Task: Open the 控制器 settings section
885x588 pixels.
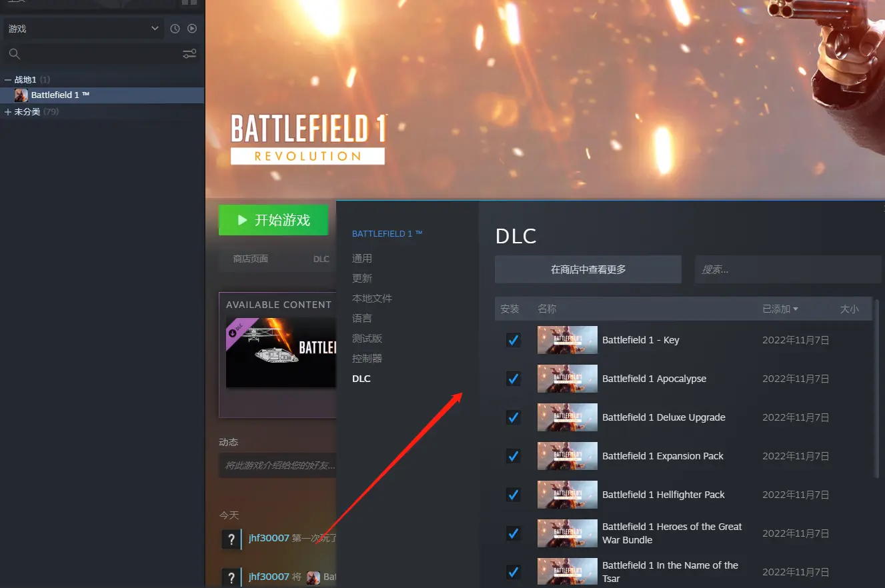Action: point(367,359)
